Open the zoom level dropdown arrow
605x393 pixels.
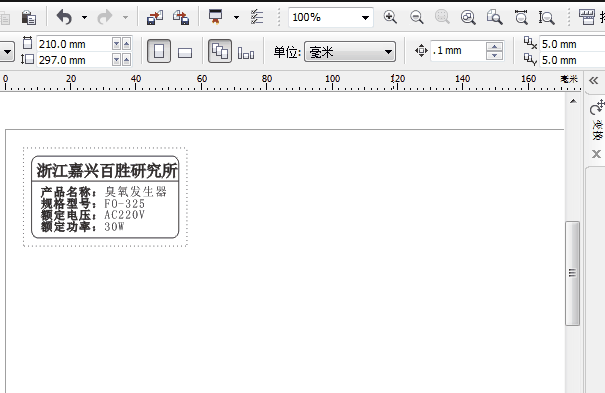coord(365,17)
